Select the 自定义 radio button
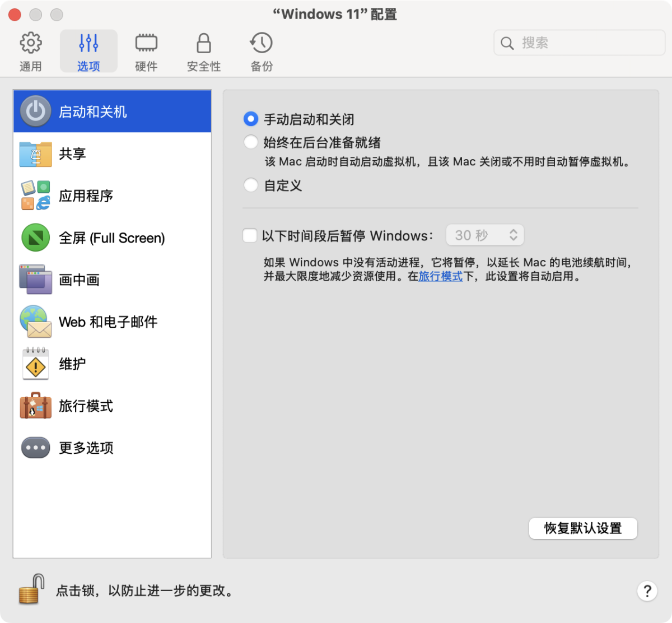Screen dimensions: 672x623 251,185
